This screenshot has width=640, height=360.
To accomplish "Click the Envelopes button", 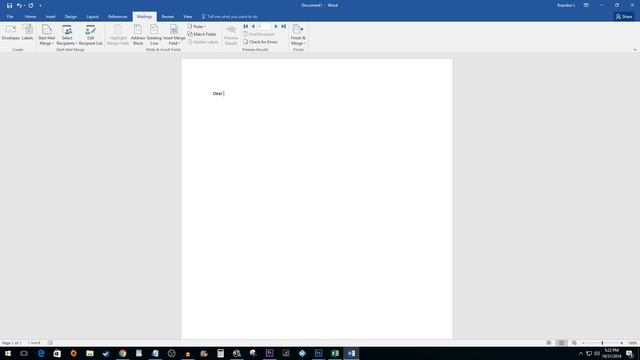I will click(11, 33).
